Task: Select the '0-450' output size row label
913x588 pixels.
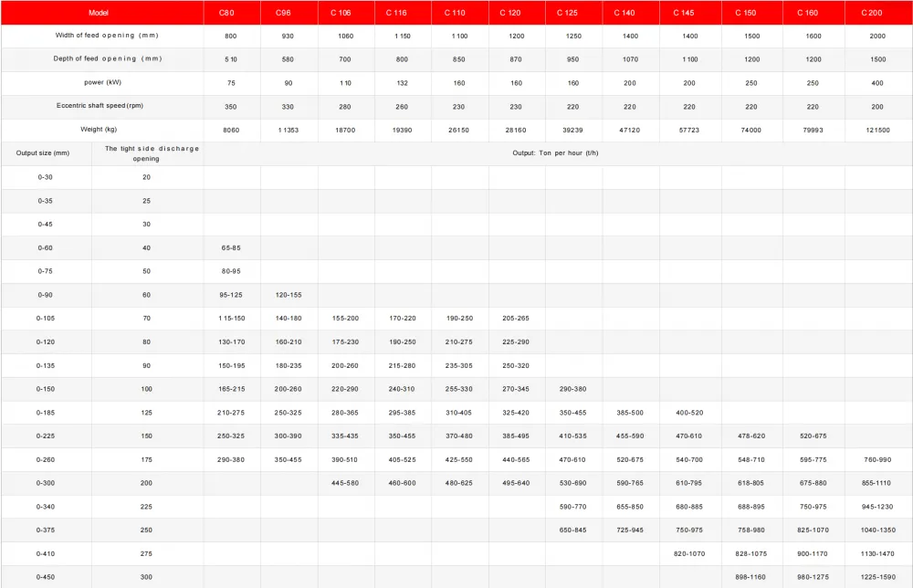Action: pyautogui.click(x=46, y=578)
